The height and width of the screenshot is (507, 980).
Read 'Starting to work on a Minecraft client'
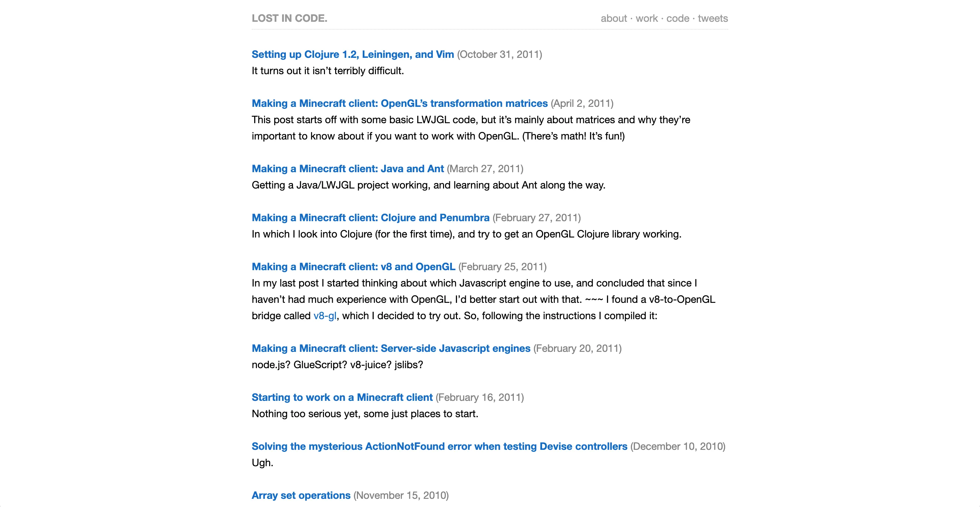342,397
